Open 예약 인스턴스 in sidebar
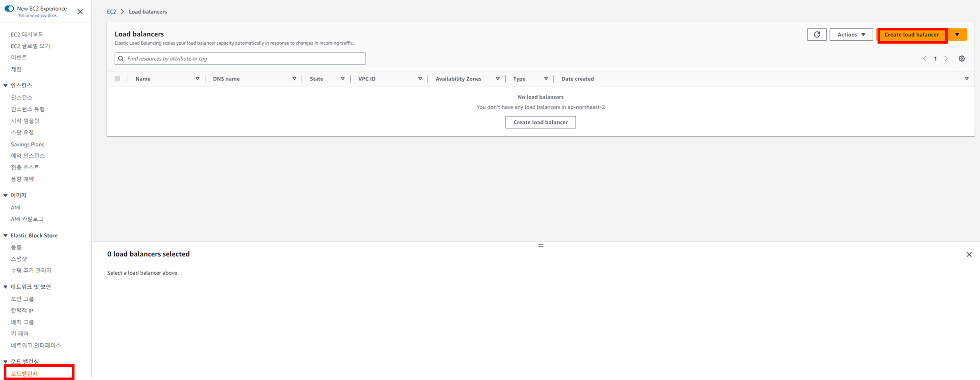Screen dimensions: 980x380 coord(27,156)
